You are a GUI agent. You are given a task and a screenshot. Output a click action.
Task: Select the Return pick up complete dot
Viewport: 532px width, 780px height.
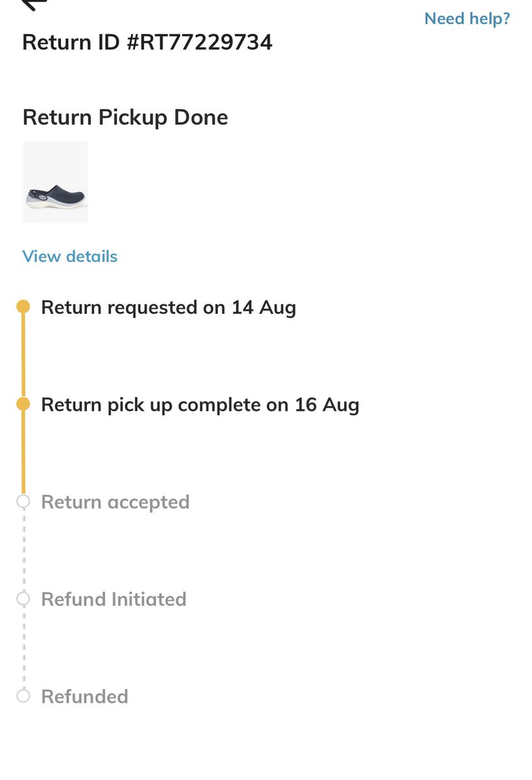[23, 404]
